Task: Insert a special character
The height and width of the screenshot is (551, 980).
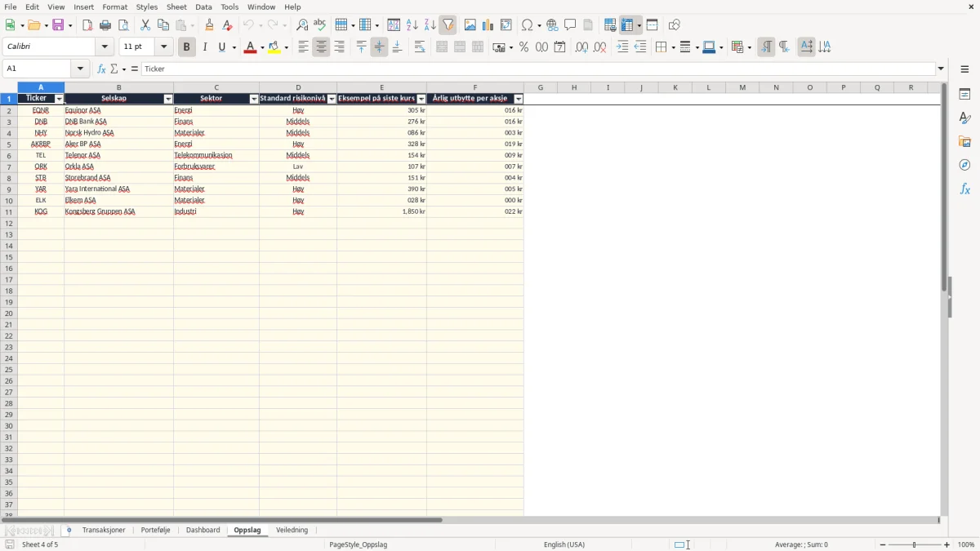Action: pyautogui.click(x=528, y=25)
